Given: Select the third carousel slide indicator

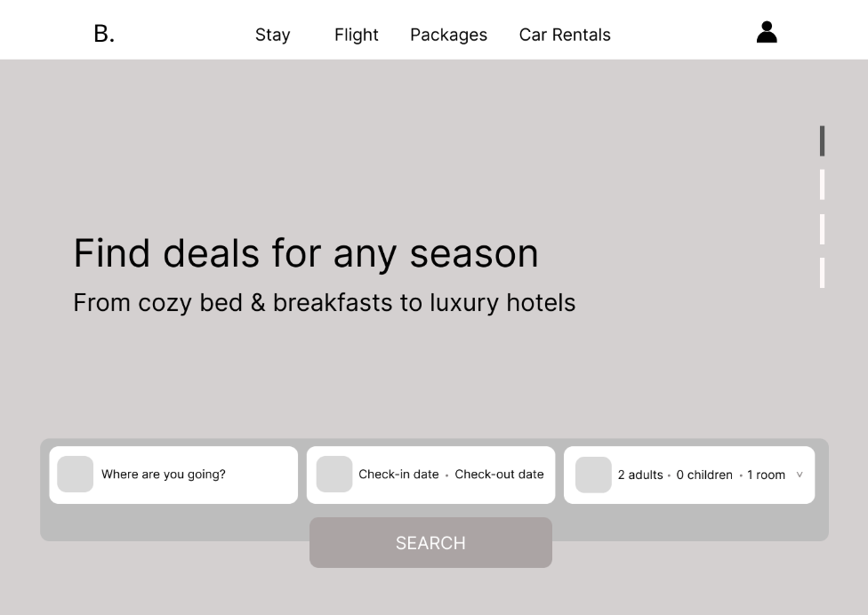Looking at the screenshot, I should 822,229.
